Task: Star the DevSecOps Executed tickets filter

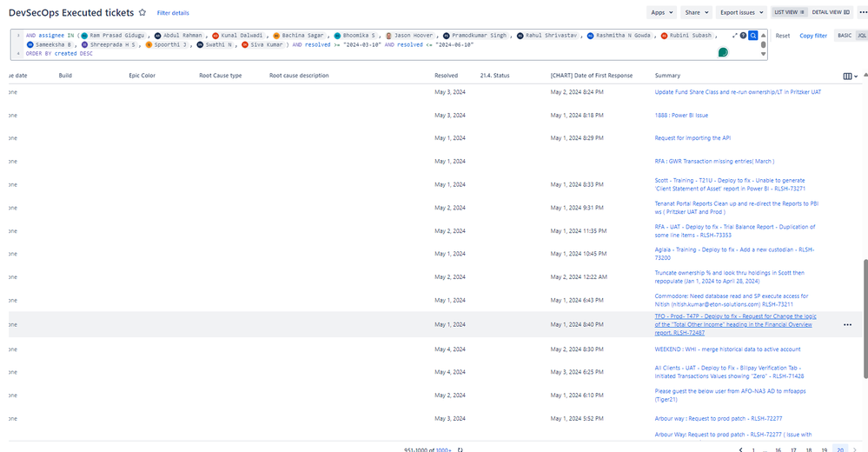Action: 142,12
